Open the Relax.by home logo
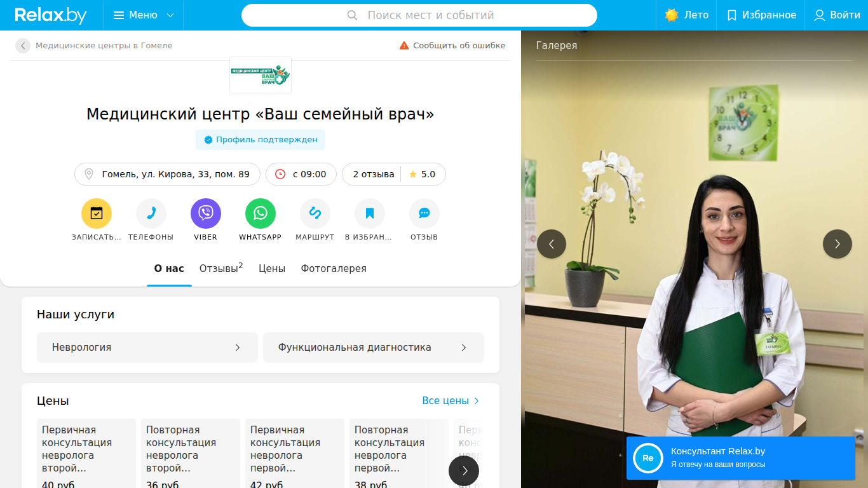868x488 pixels. [x=51, y=15]
